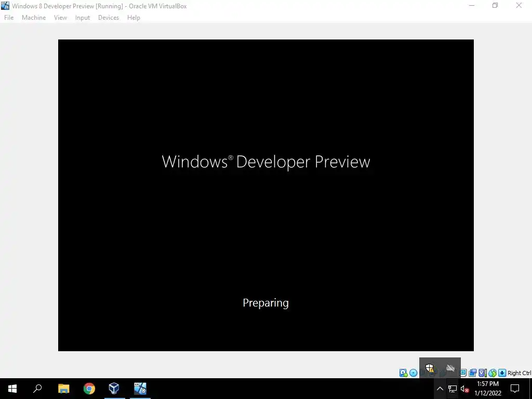Click the CPU virtualization status icon
This screenshot has width=532, height=399.
483,373
